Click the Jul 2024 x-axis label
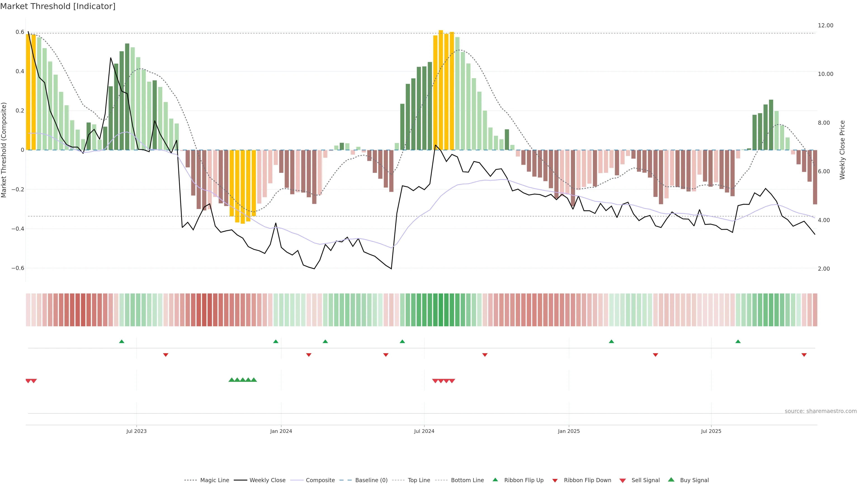This screenshot has width=868, height=488. click(424, 431)
